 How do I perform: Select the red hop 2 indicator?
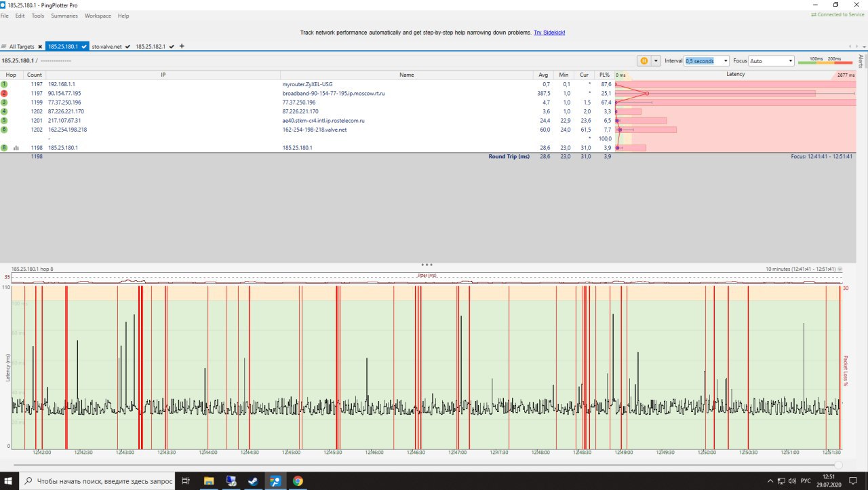click(x=4, y=93)
